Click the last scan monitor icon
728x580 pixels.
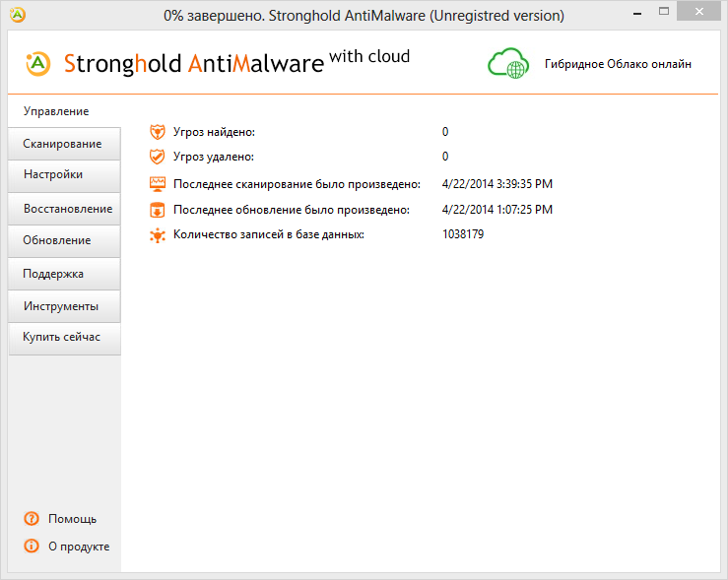(157, 183)
